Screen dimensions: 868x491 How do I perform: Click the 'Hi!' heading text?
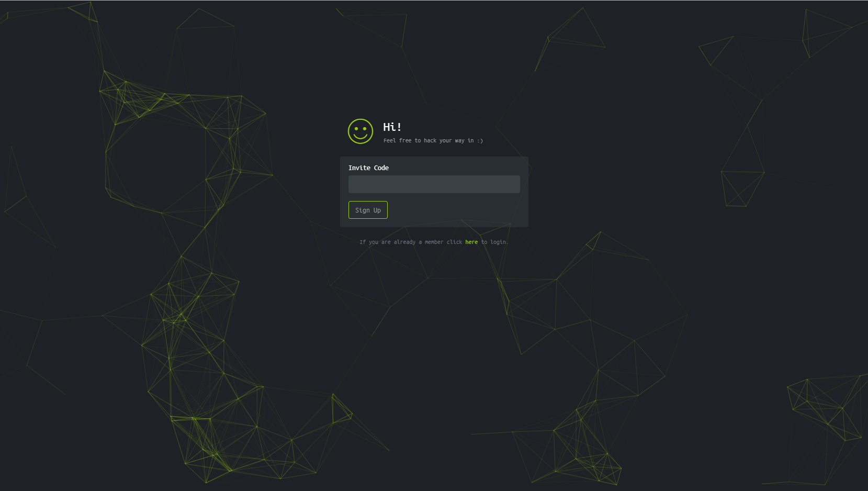[392, 127]
